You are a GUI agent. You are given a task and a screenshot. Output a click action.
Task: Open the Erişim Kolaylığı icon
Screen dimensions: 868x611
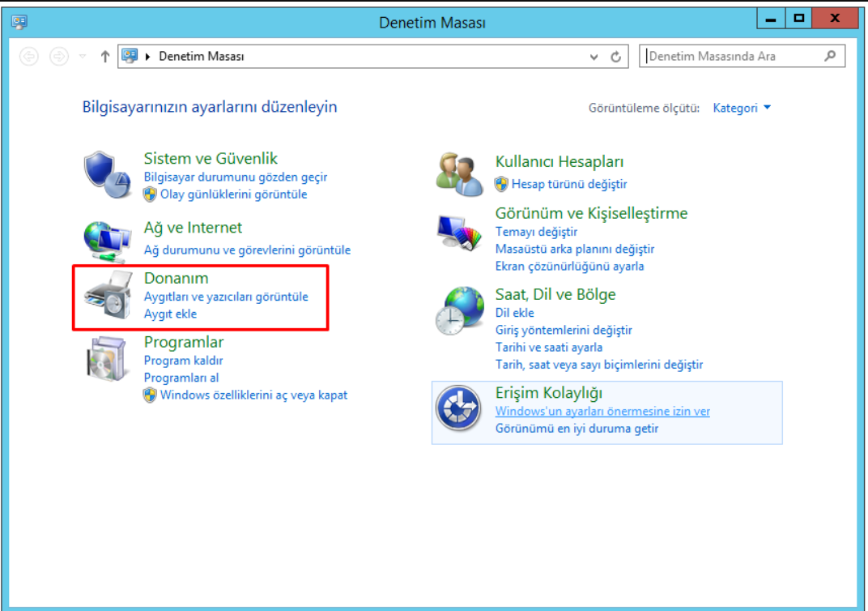(459, 408)
